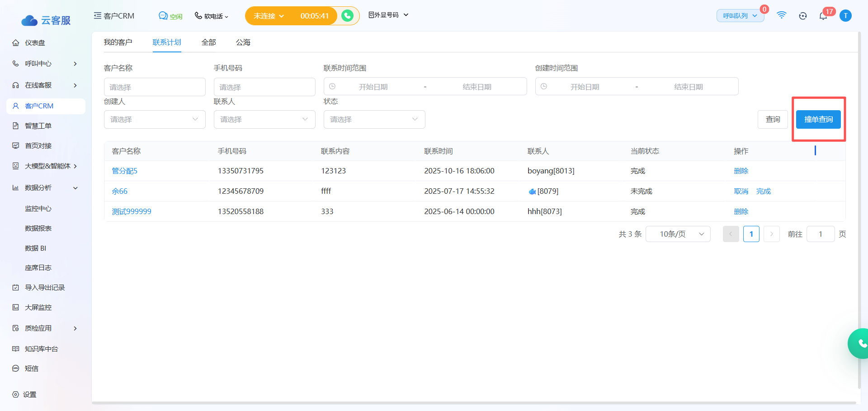
Task: Click the notification bell icon
Action: tap(823, 16)
